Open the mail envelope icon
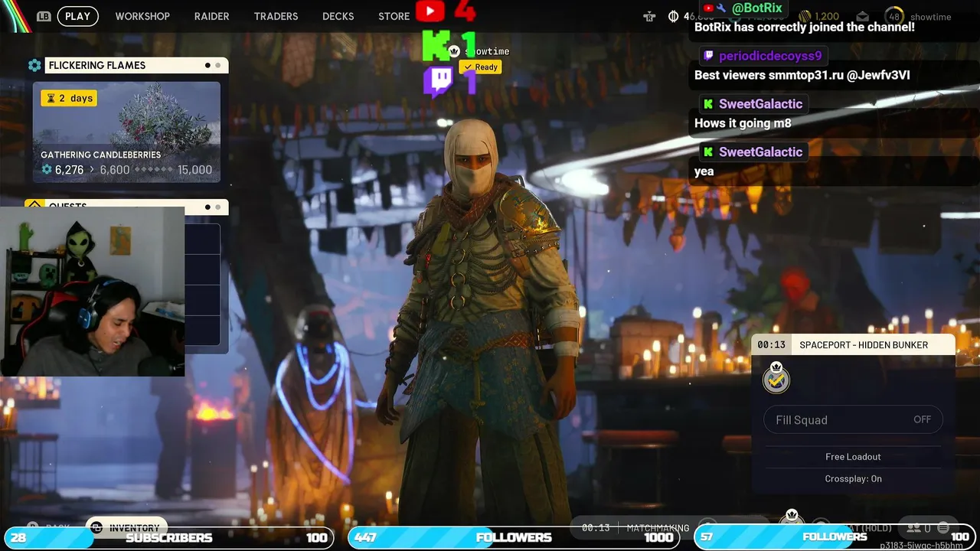Viewport: 980px width, 551px height. (863, 16)
